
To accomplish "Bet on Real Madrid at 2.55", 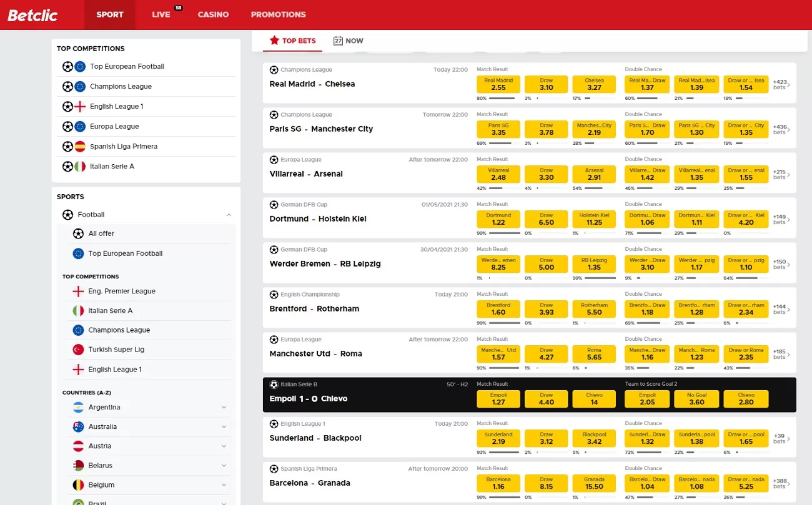I will 498,84.
